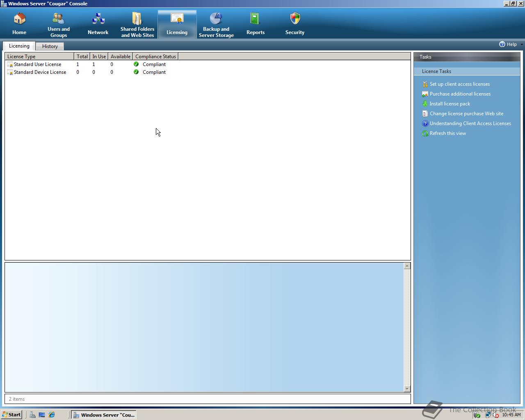Click the Compliant text for User License
The image size is (525, 420).
pos(154,64)
